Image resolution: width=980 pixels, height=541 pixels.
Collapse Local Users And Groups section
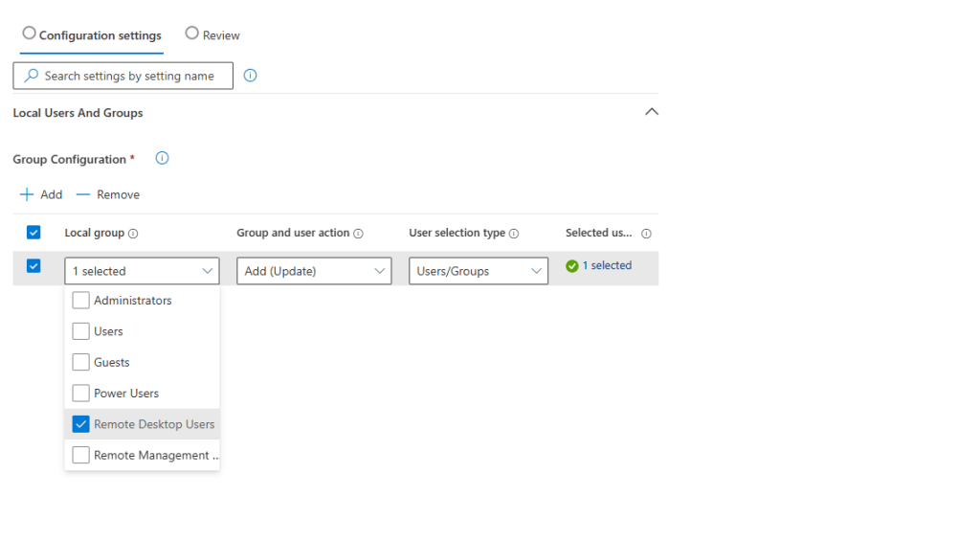[x=652, y=112]
